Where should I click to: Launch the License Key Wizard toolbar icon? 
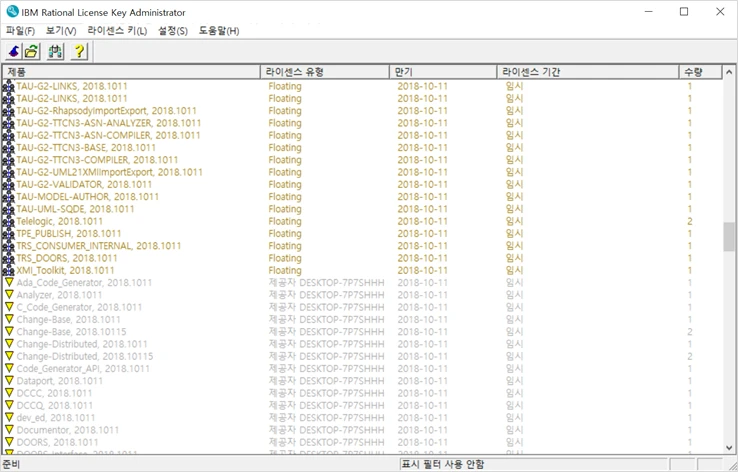point(14,51)
